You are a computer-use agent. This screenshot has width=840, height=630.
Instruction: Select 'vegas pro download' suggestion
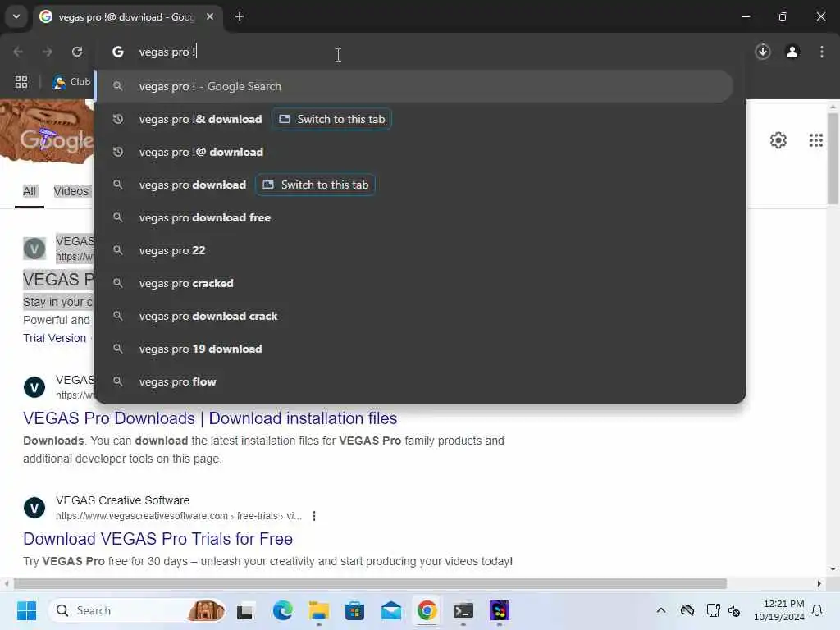click(192, 185)
